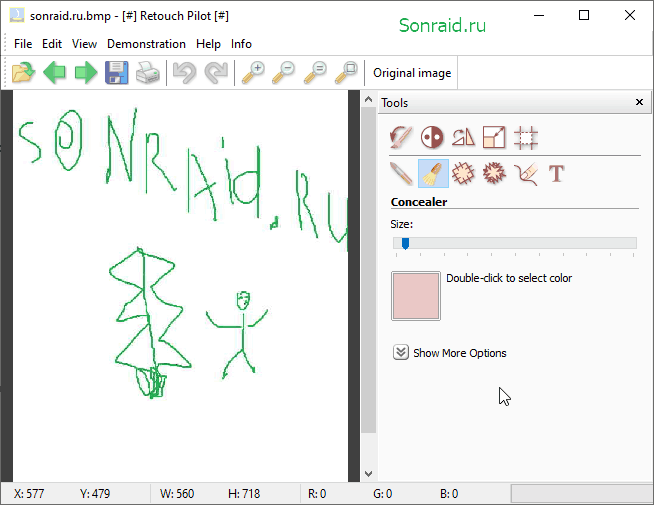Zoom in with the plus magnifier
The height and width of the screenshot is (505, 654).
[x=253, y=73]
